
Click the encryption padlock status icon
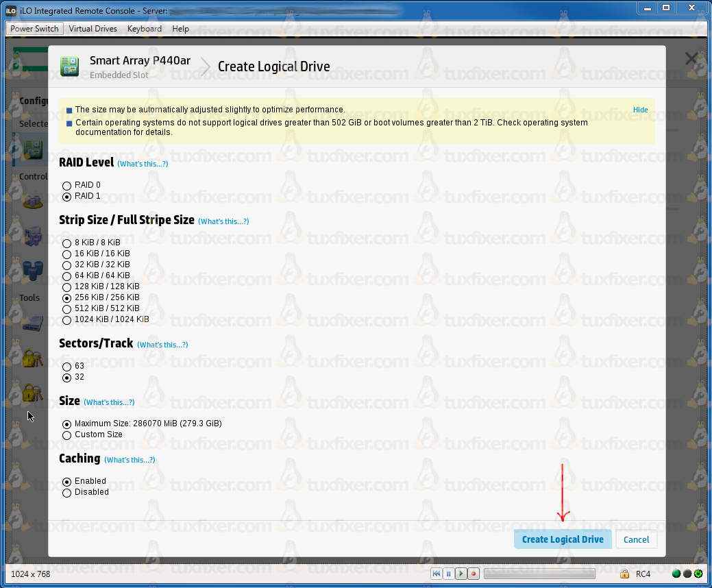625,574
